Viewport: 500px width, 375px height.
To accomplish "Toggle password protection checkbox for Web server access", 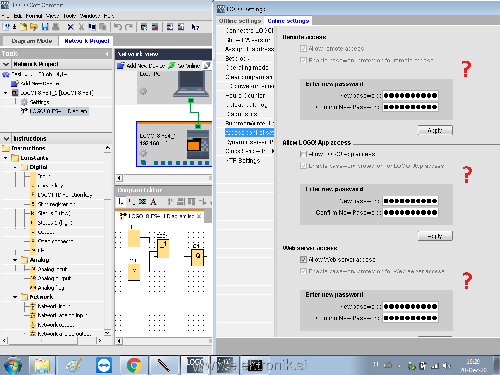I will (303, 271).
